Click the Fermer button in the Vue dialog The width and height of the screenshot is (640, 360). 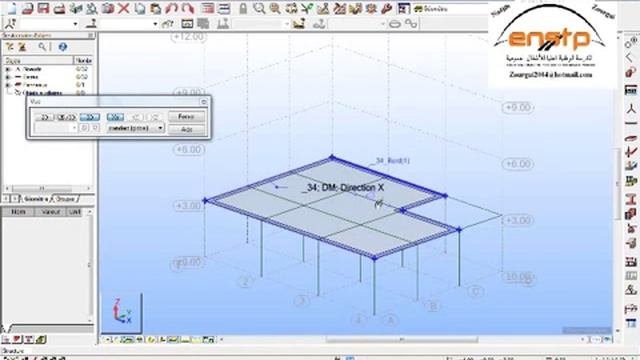(187, 117)
